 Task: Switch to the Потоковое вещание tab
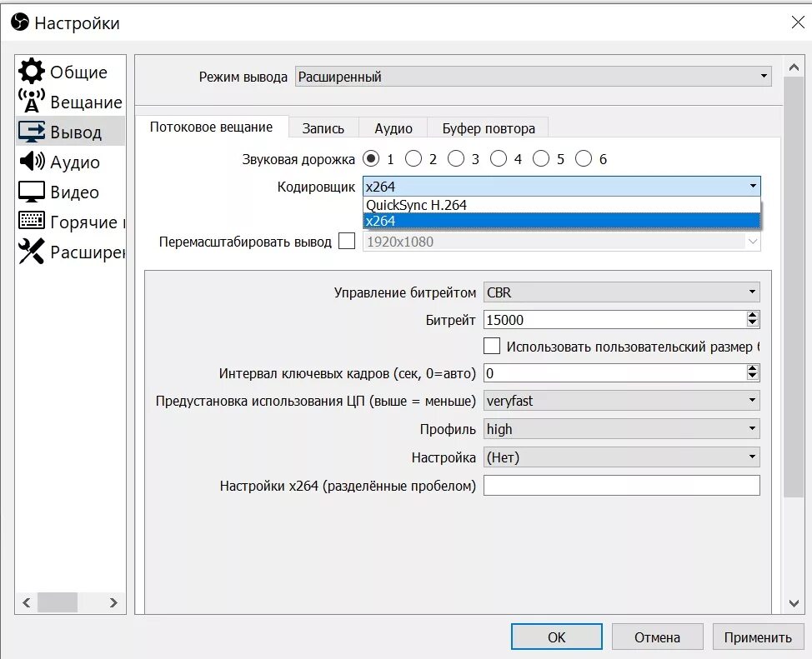(211, 127)
